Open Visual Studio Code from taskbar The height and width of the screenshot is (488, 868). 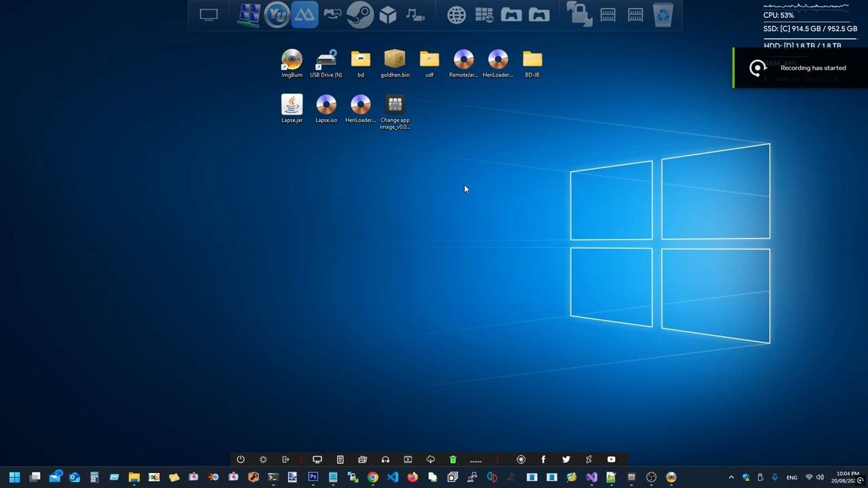click(393, 477)
